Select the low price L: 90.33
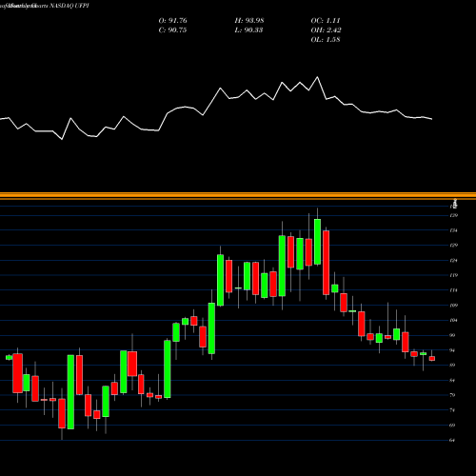The width and height of the screenshot is (476, 476). [x=248, y=30]
